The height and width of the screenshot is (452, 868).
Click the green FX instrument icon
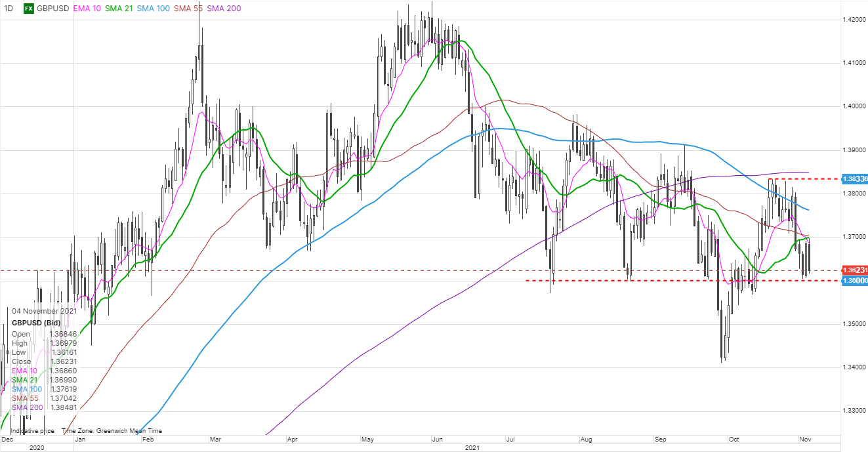pyautogui.click(x=29, y=9)
